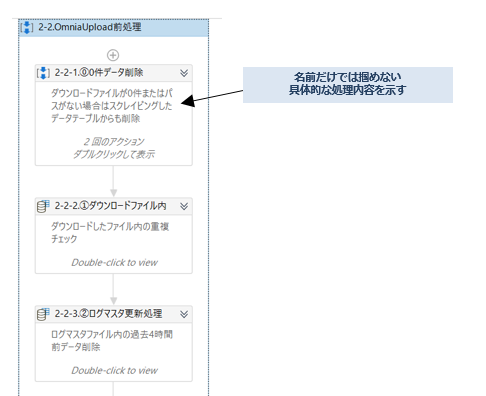Image resolution: width=486 pixels, height=396 pixels.
Task: Click the 2-2.OmniaUpload前処理 sequence icon
Action: pyautogui.click(x=27, y=27)
